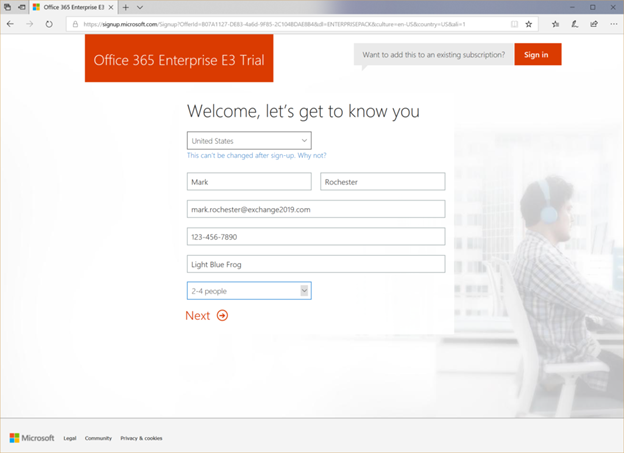Click the Microsoft logo in footer
The height and width of the screenshot is (453, 624).
pyautogui.click(x=32, y=438)
